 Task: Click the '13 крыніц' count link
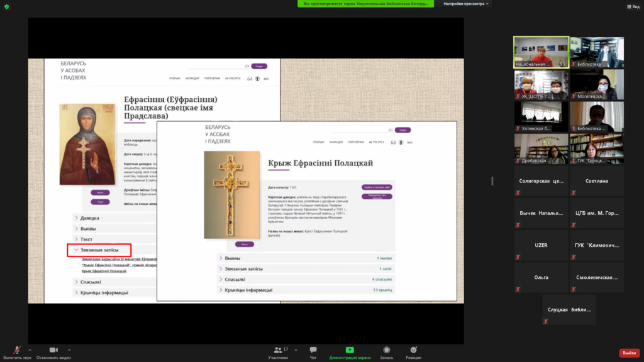382,290
